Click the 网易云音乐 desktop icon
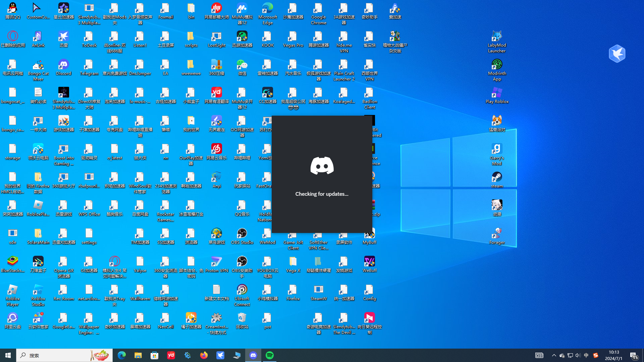 click(217, 152)
